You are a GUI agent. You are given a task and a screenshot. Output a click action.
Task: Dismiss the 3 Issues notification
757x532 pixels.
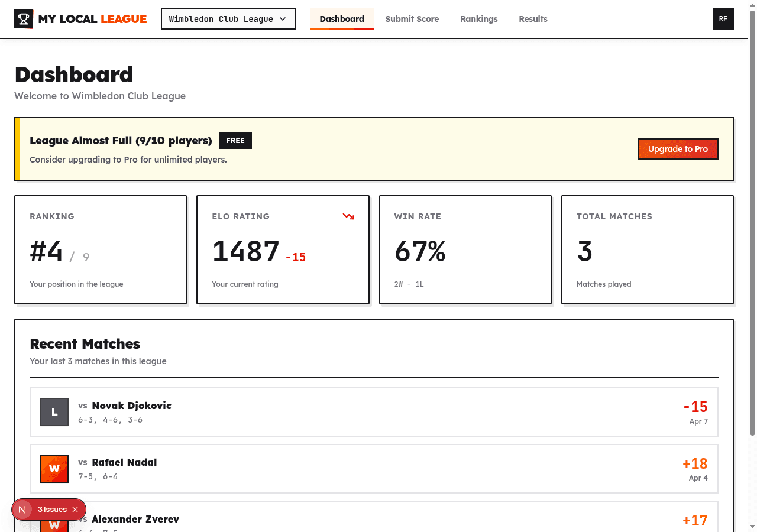click(75, 509)
